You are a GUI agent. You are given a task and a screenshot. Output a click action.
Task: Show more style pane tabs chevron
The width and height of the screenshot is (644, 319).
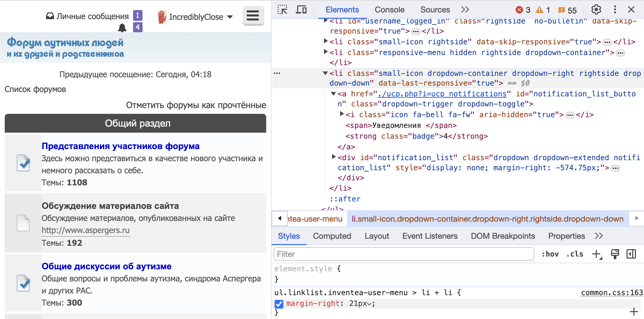pos(599,236)
